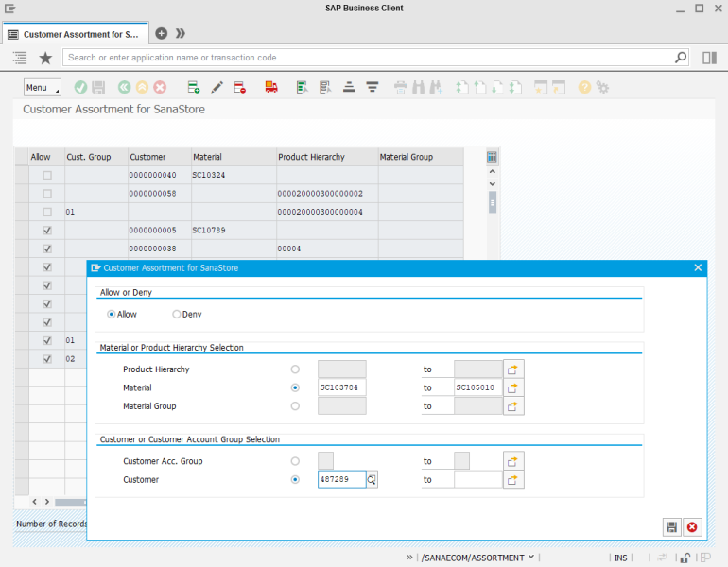Viewport: 728px width, 567px height.
Task: Select Product Hierarchy radio button
Action: click(x=295, y=369)
